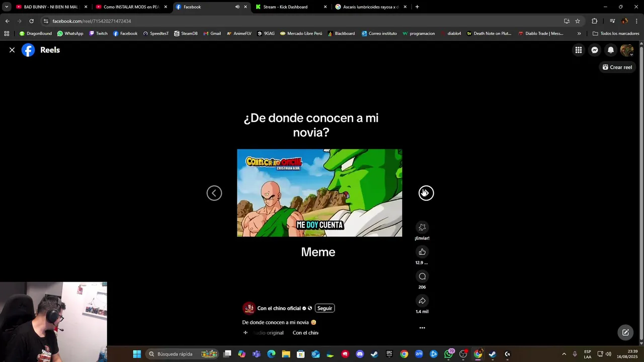Screen dimensions: 644x362
Task: Click the address bar URL
Action: click(x=92, y=21)
